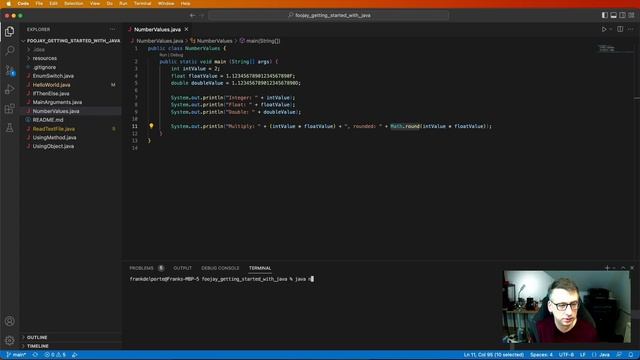The width and height of the screenshot is (640, 360).
Task: Select NumberValues.java in explorer
Action: coord(70,111)
